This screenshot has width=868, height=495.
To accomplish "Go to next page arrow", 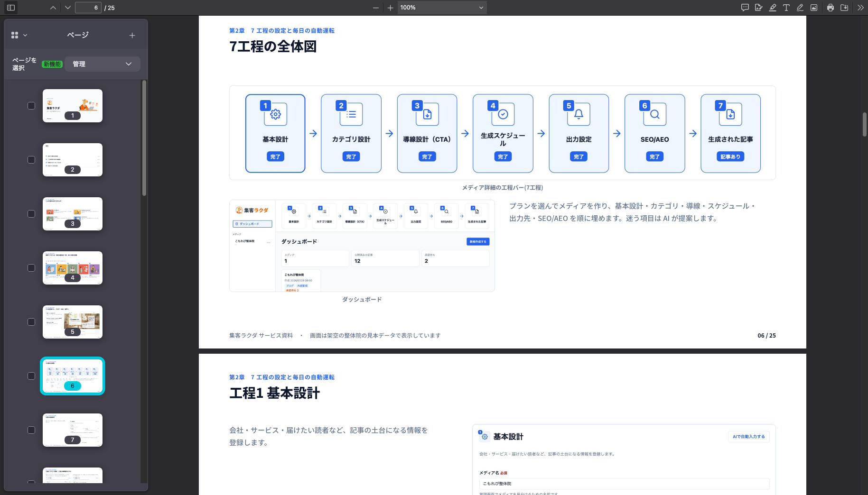I will point(67,8).
